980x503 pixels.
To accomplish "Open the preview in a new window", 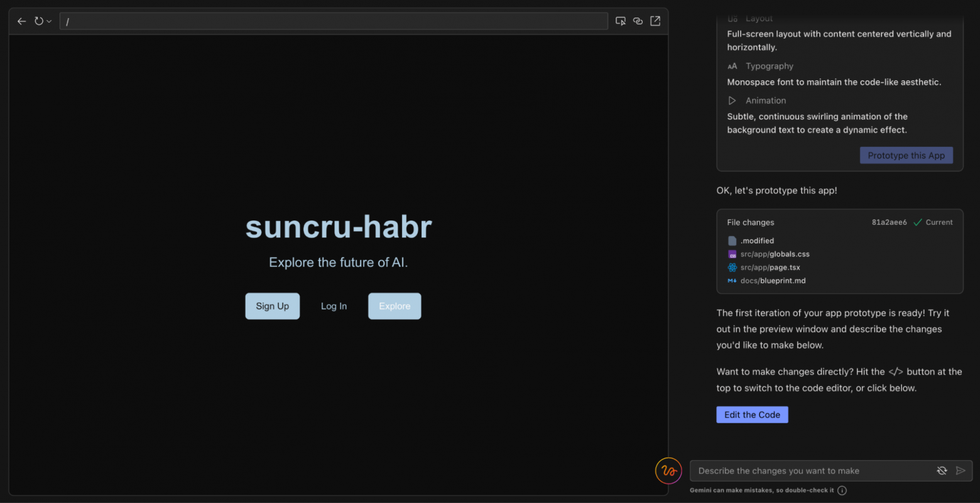I will [x=655, y=21].
